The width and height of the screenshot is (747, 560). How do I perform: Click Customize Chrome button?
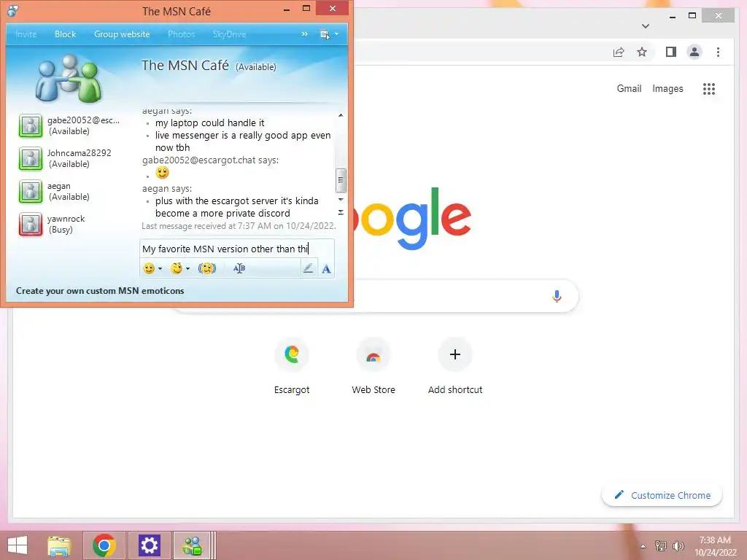(662, 495)
